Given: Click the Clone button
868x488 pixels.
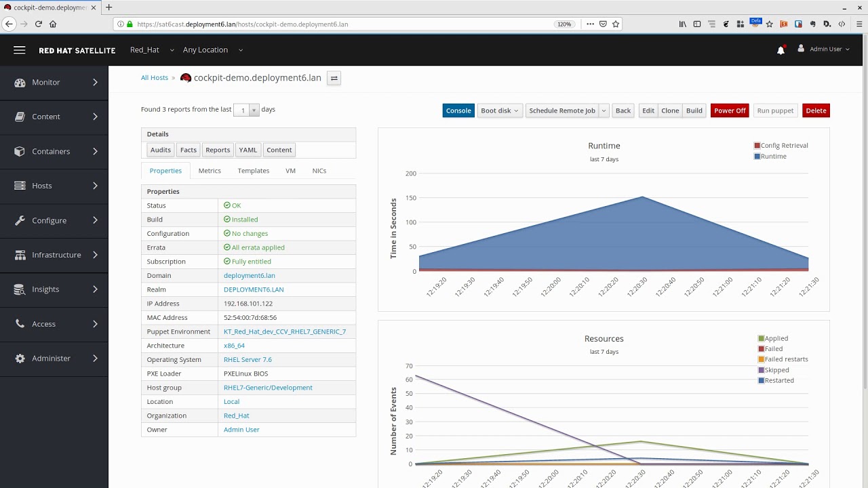Looking at the screenshot, I should pos(670,110).
